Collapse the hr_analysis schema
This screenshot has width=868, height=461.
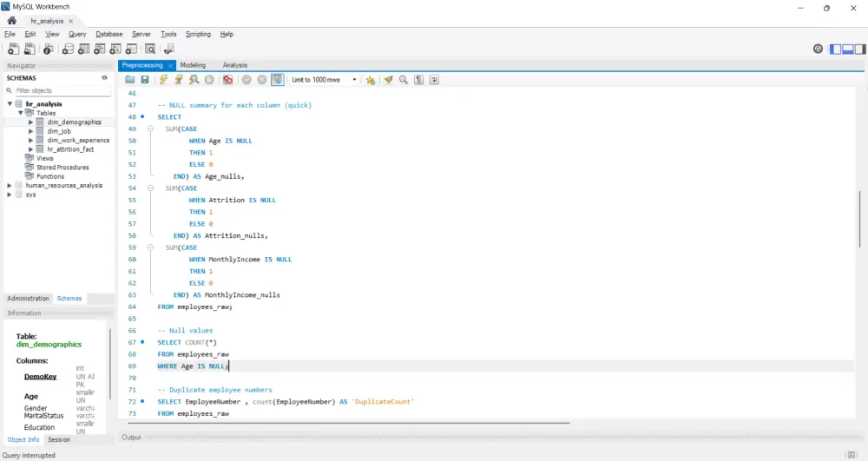10,103
